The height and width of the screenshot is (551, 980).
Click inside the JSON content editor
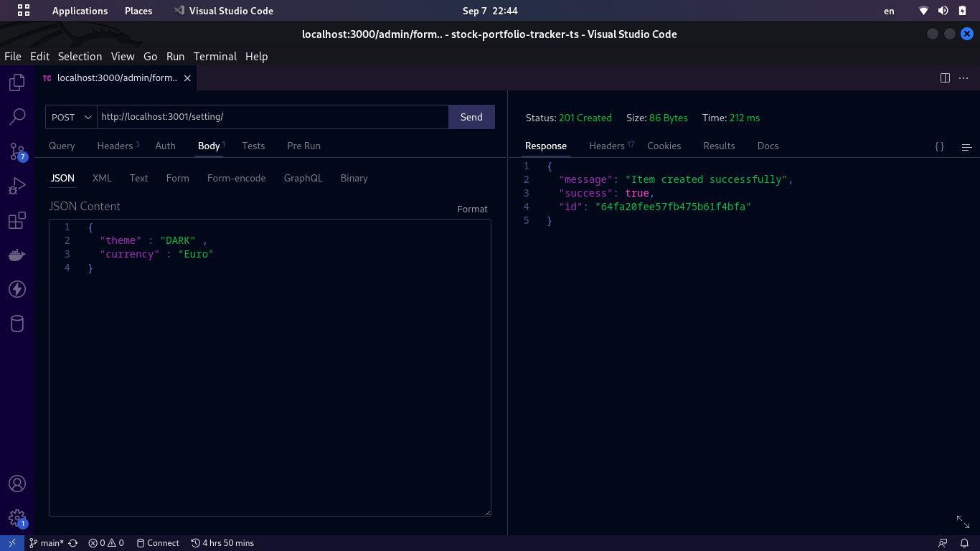pos(270,367)
